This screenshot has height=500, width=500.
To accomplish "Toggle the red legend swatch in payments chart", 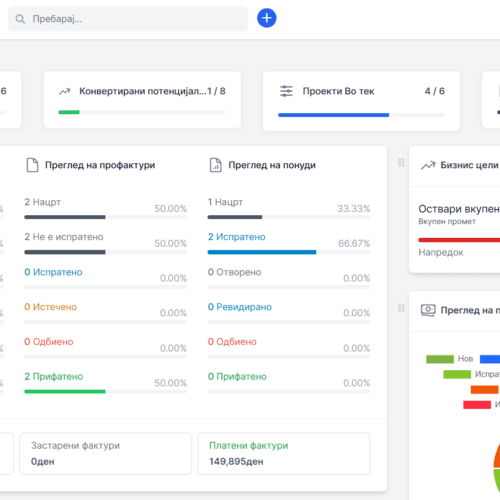I will pyautogui.click(x=477, y=405).
